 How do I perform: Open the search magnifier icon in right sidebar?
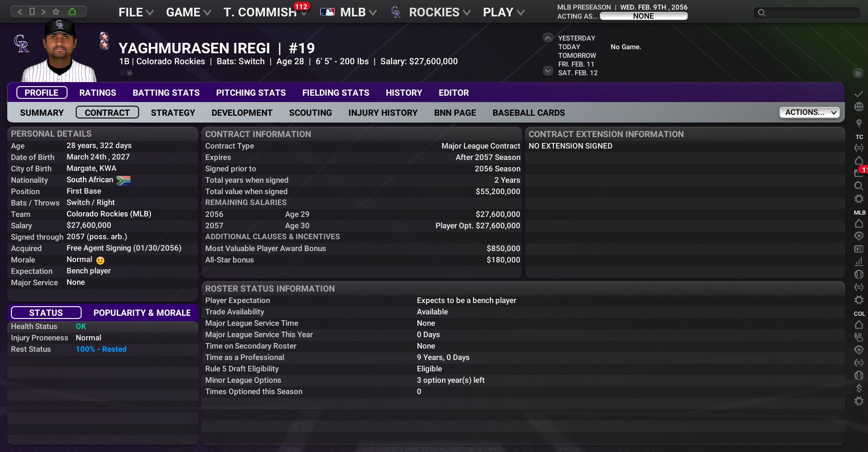(x=858, y=186)
